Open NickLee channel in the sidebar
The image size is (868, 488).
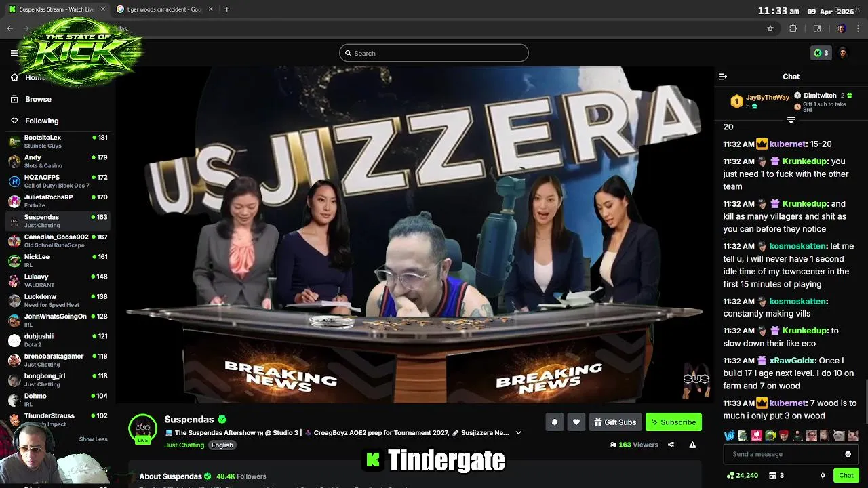click(58, 260)
